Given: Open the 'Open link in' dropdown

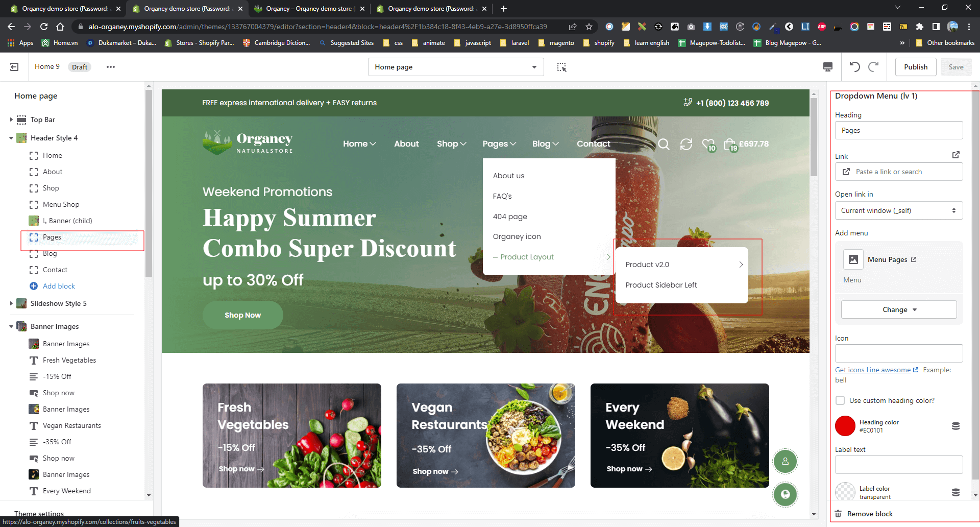Looking at the screenshot, I should [x=898, y=210].
